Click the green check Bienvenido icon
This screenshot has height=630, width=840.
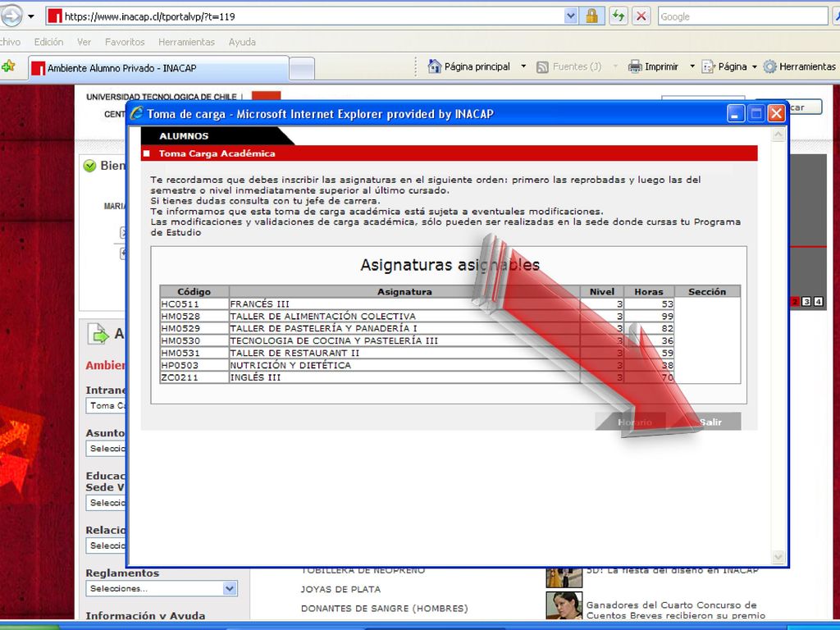89,166
